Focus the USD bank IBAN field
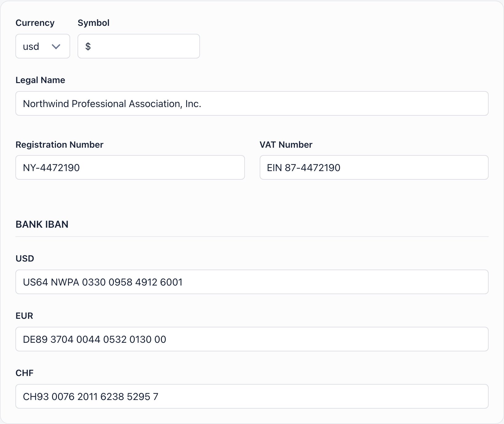Viewport: 504px width, 424px height. point(252,282)
